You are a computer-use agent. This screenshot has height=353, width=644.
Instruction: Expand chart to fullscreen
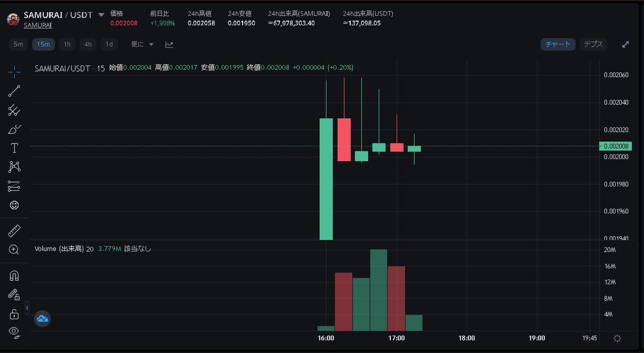625,45
